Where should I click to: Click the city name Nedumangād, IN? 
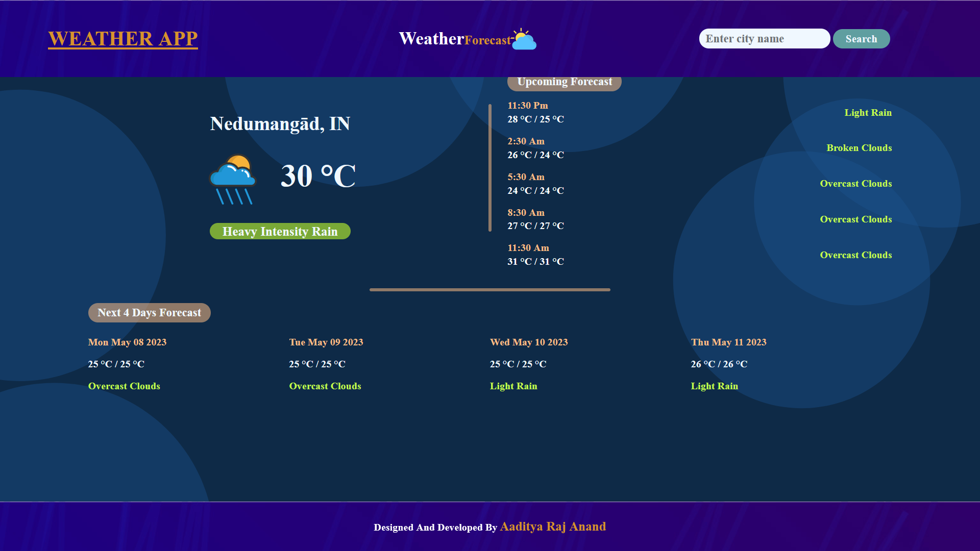280,124
